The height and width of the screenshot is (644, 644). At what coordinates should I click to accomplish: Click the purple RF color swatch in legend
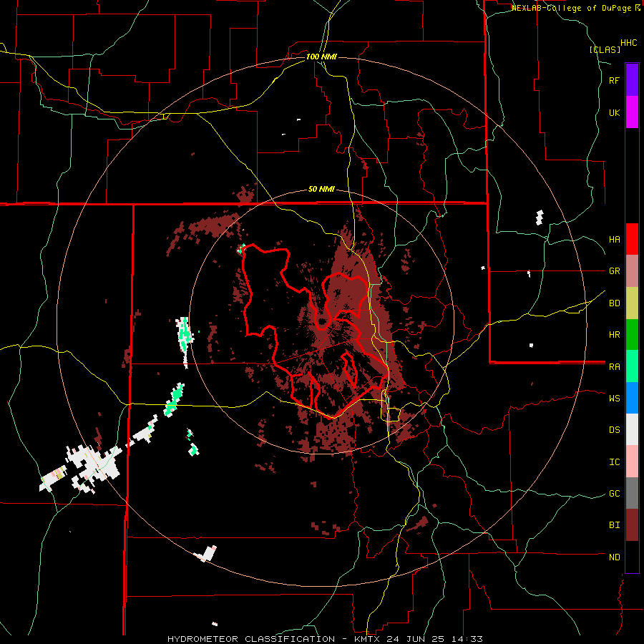click(632, 80)
